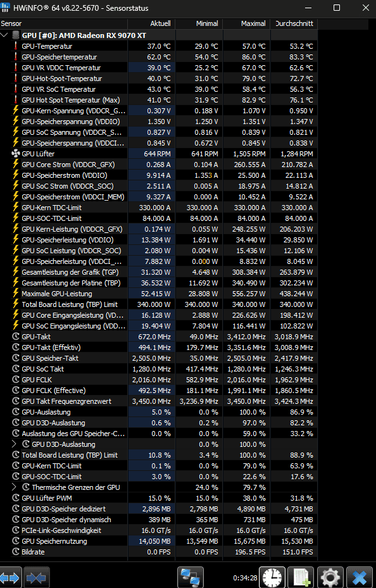
Task: Click clock icon of GPU FCLK row
Action: click(x=16, y=380)
